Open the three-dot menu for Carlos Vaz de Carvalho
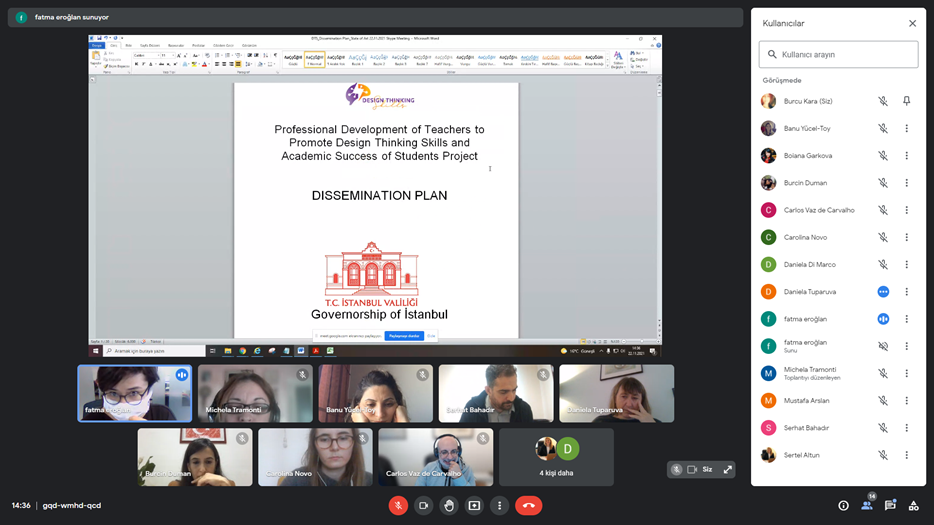This screenshot has width=934, height=525. coord(906,210)
